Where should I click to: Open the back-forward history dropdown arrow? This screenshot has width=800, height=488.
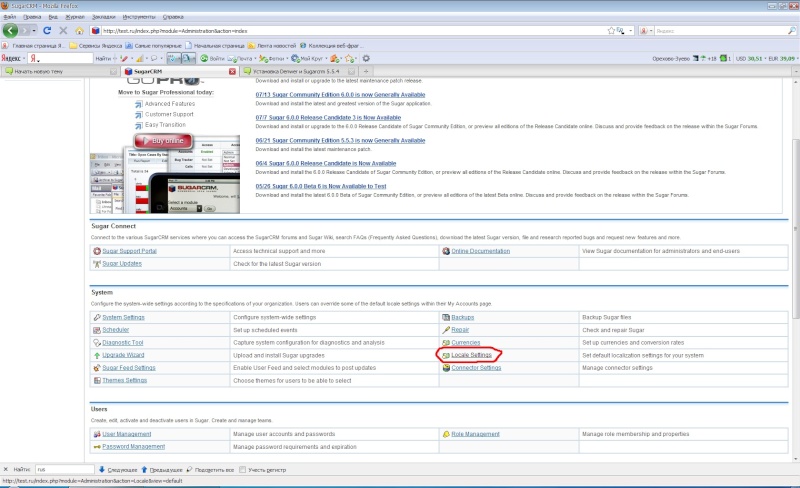(34, 31)
